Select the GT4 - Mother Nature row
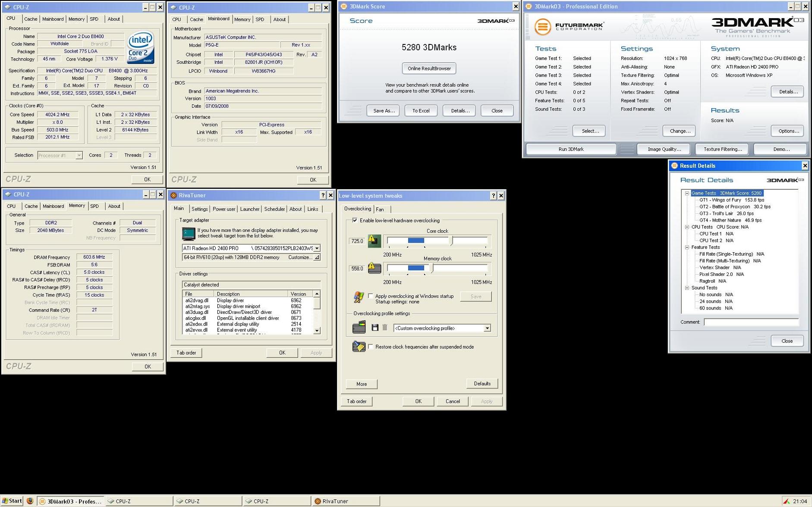 pyautogui.click(x=730, y=220)
